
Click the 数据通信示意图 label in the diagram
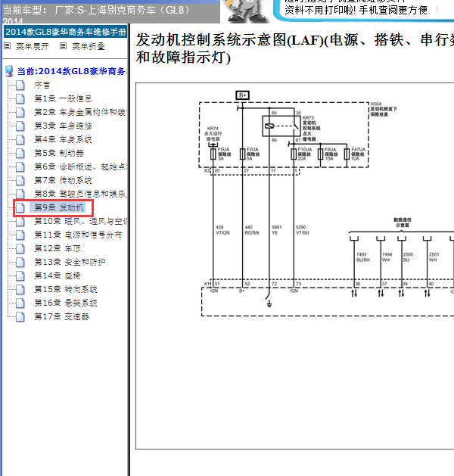click(403, 222)
